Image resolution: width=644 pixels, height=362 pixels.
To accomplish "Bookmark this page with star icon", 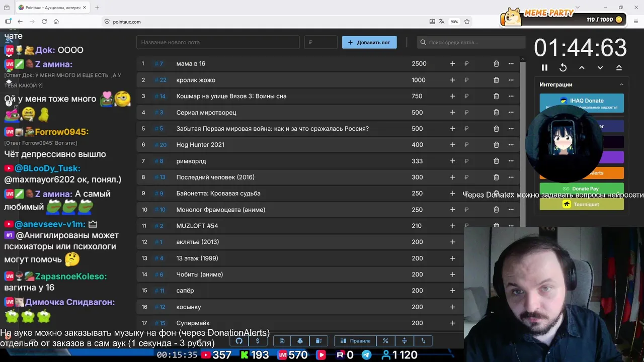I will point(467,22).
